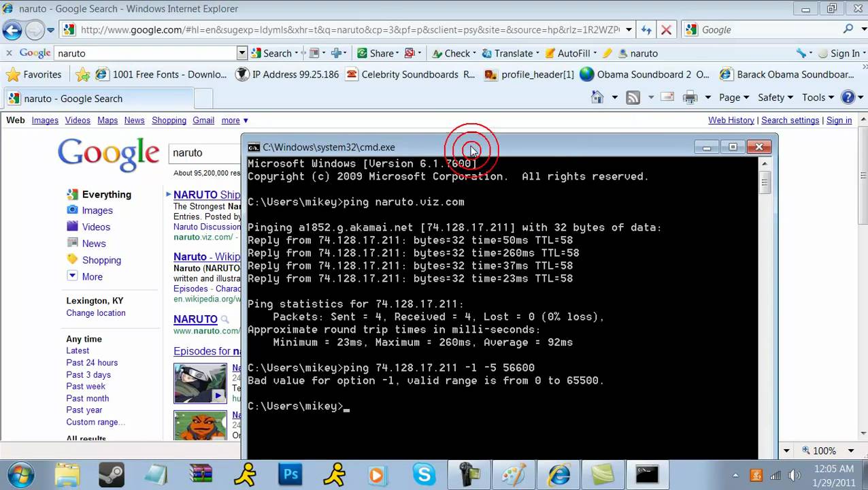Open the address bar history dropdown arrow
This screenshot has width=868, height=490.
(629, 30)
